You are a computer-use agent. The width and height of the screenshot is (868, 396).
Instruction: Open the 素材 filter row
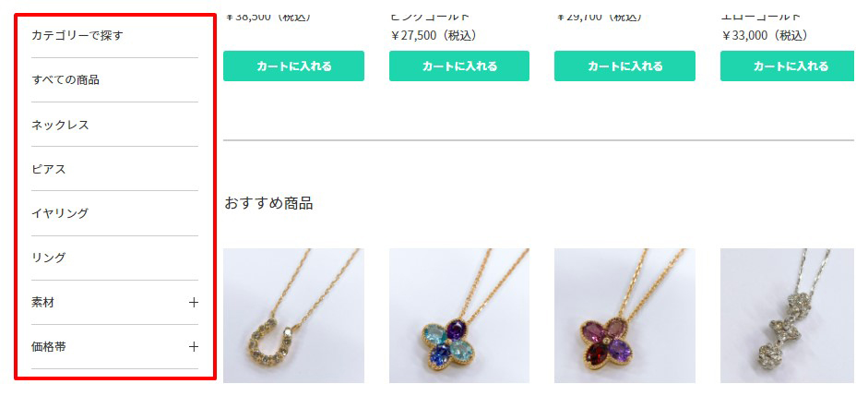[x=114, y=303]
